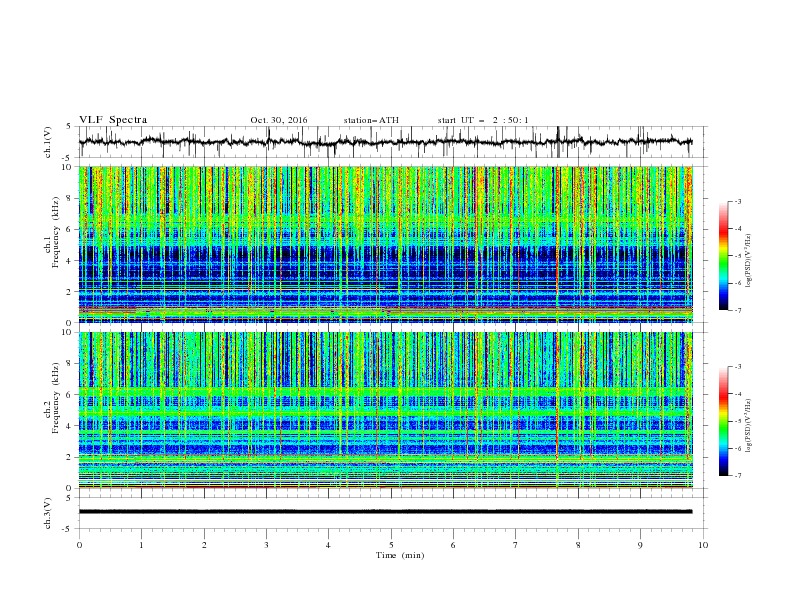
Task: Click the '4' kHz tick of ch.2 spectrogram
Action: pos(71,426)
